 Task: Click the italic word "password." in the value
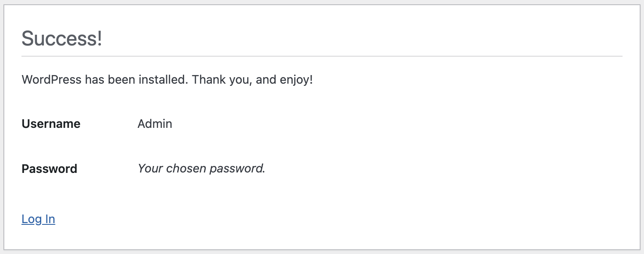tap(237, 169)
